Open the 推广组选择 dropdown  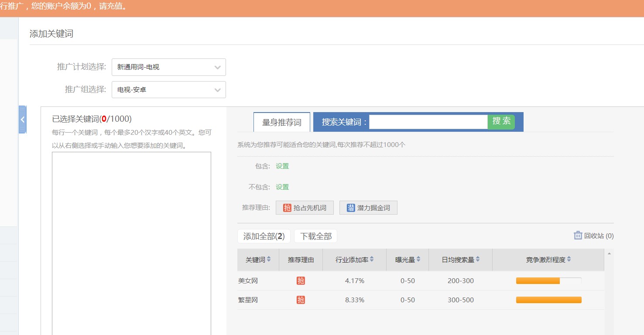pos(168,90)
